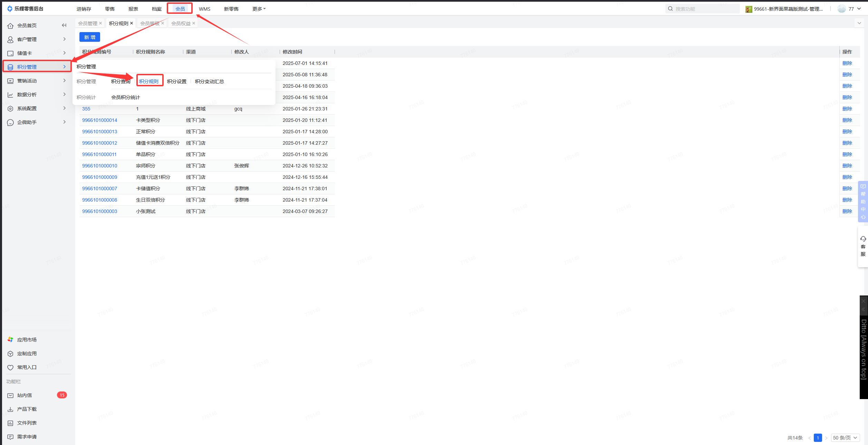Close the 会员权益 tab

[194, 23]
